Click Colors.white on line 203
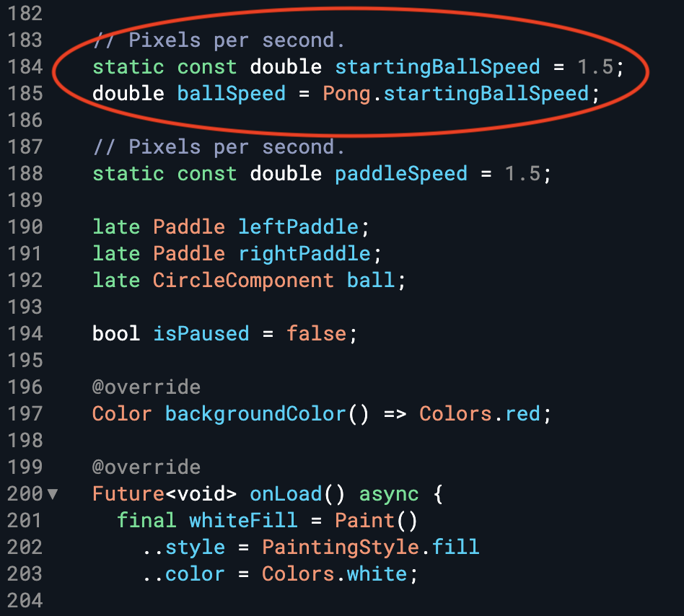This screenshot has height=616, width=684. coord(334,574)
